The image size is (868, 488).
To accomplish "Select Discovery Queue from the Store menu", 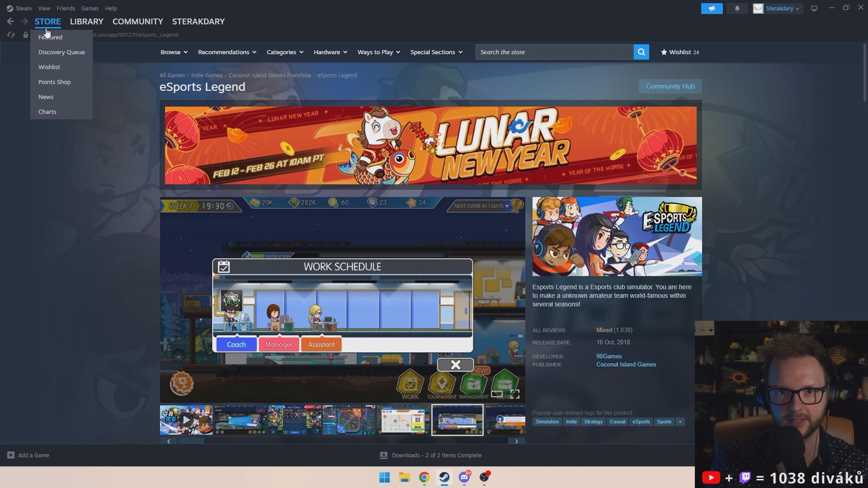I will click(61, 52).
